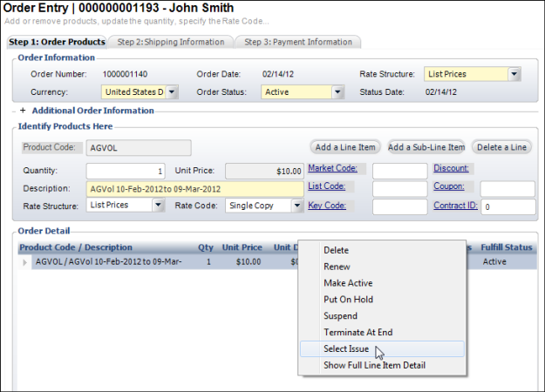Choose Select Issue from context menu
545x392 pixels.
(x=346, y=348)
